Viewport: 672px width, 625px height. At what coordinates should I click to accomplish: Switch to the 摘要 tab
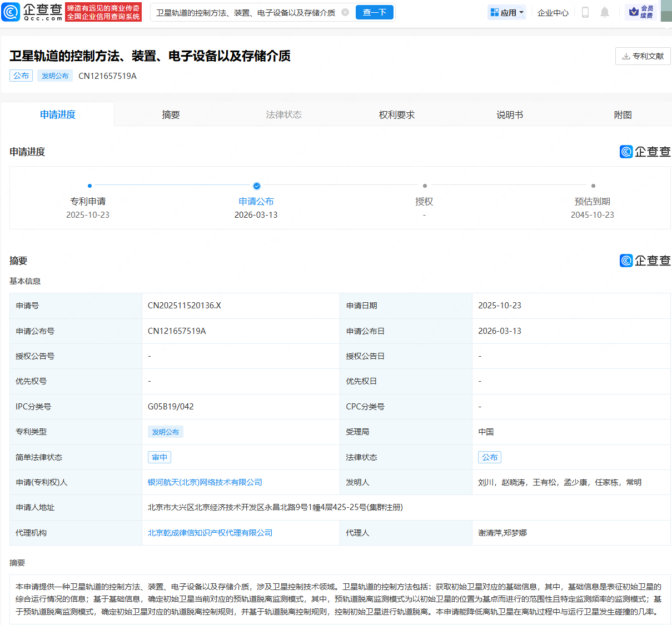click(x=170, y=114)
